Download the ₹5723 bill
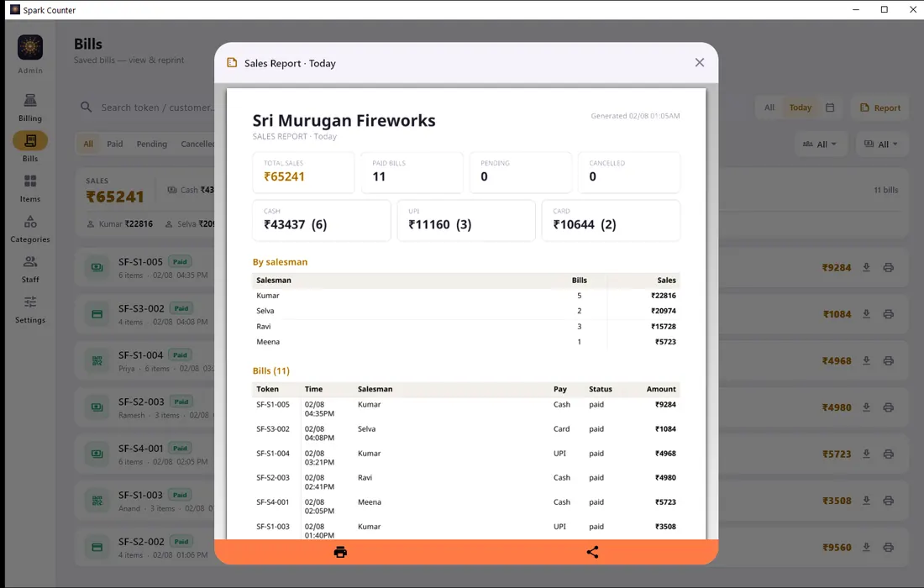This screenshot has height=588, width=924. [866, 454]
